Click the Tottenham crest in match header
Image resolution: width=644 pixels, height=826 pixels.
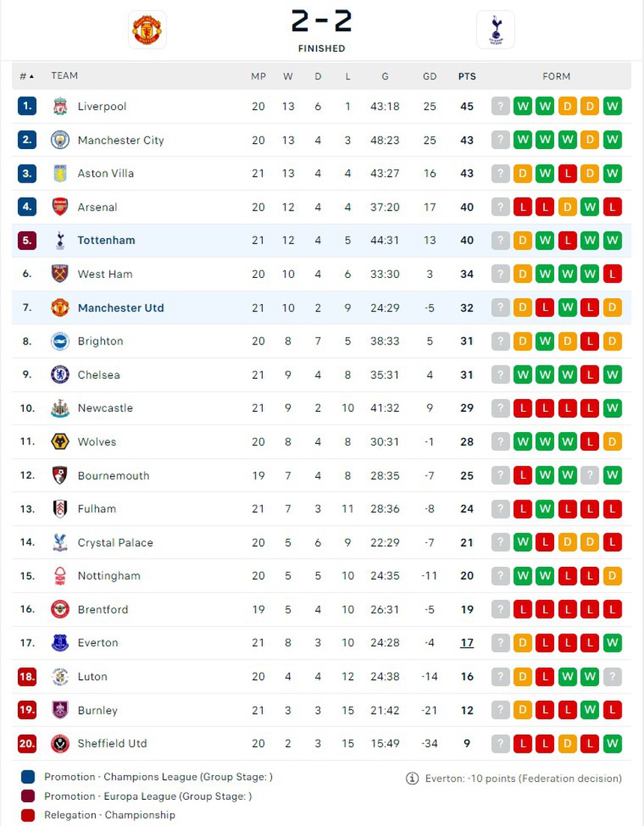495,30
